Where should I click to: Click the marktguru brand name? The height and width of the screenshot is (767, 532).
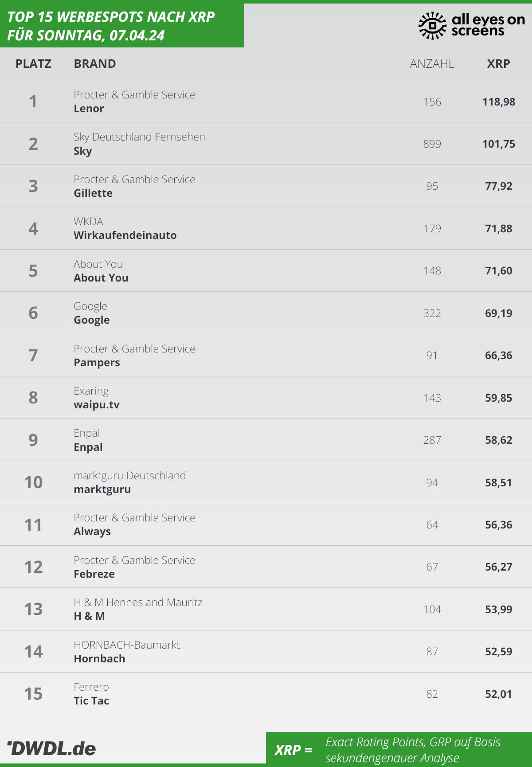102,489
